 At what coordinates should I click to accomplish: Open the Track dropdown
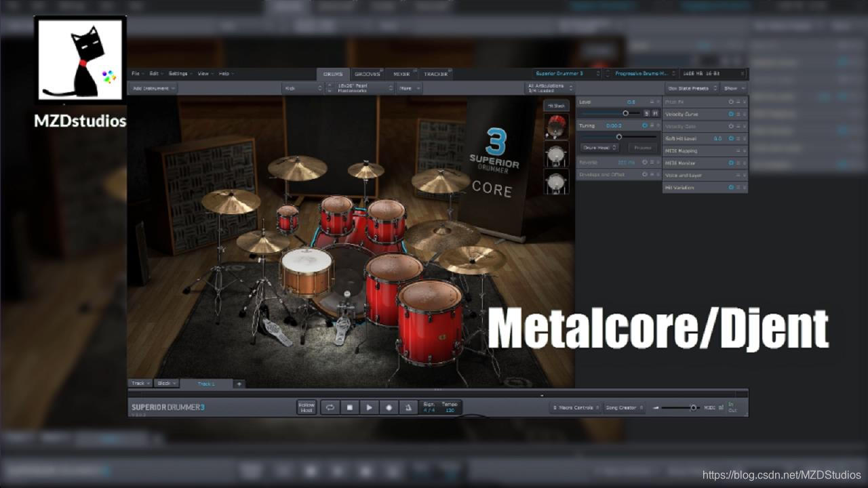140,384
